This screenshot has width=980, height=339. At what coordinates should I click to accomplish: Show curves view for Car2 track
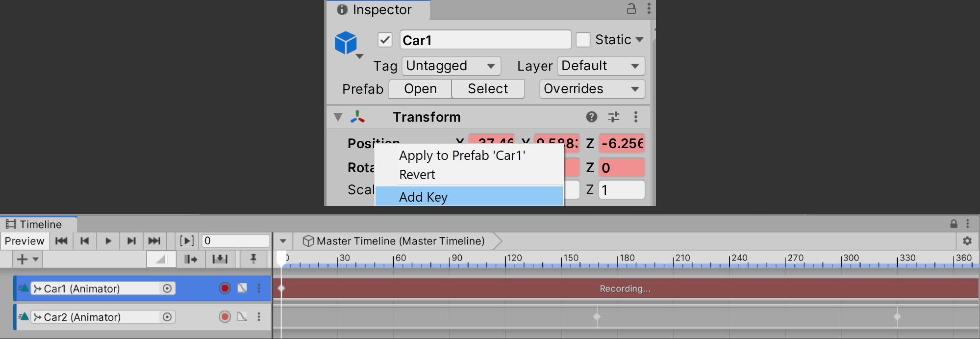[242, 317]
